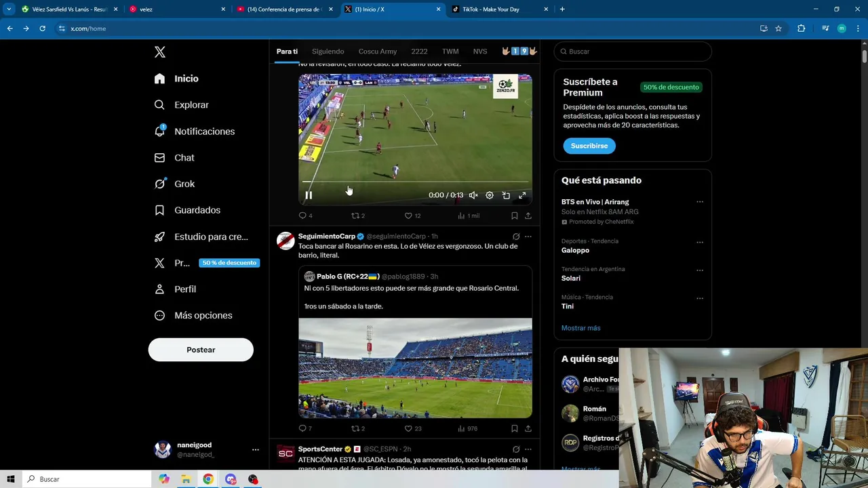Open Chrome tab search dropdown arrow
Image resolution: width=868 pixels, height=488 pixels.
9,9
